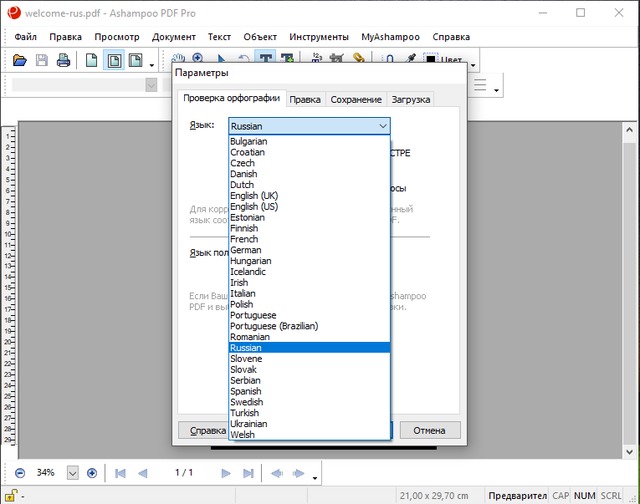
Task: Click the Open file folder icon
Action: (x=19, y=61)
